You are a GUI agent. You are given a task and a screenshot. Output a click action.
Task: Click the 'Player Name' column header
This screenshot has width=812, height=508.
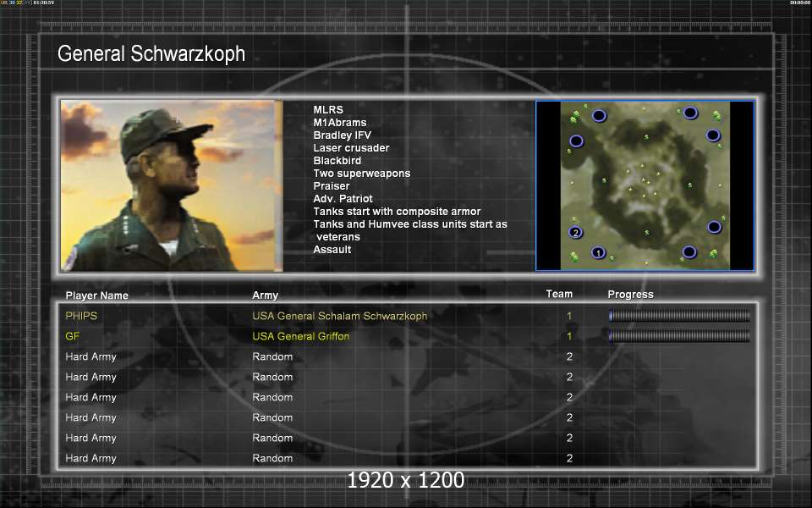coord(96,295)
